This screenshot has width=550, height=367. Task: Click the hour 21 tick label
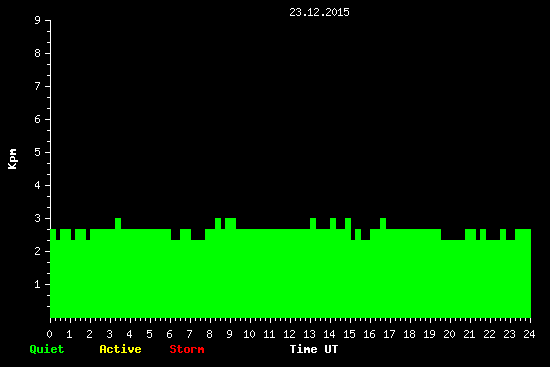point(469,334)
